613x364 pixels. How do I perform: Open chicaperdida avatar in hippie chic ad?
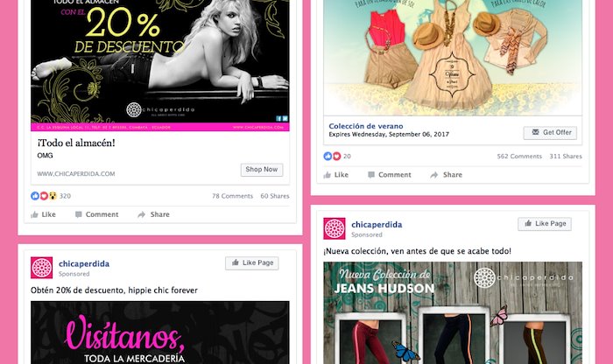tap(41, 268)
